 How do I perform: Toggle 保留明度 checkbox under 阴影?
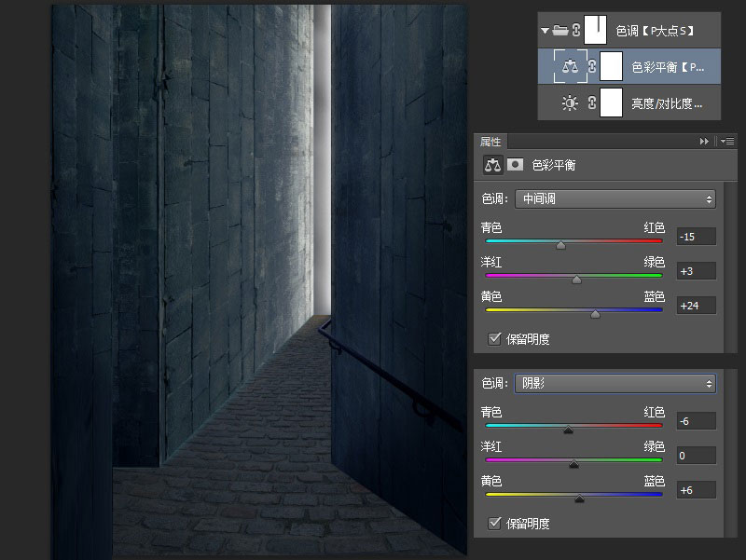495,523
